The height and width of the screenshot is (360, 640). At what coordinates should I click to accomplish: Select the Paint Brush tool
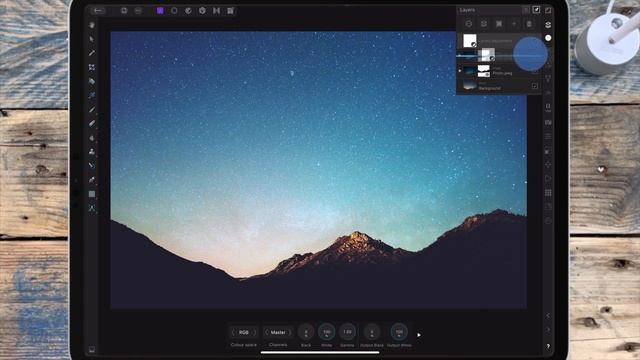coord(92,109)
